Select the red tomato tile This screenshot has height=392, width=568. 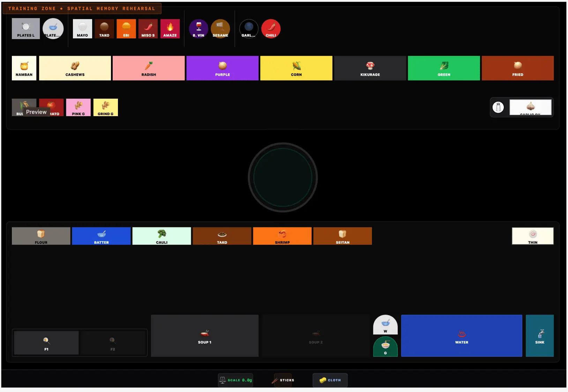click(51, 107)
